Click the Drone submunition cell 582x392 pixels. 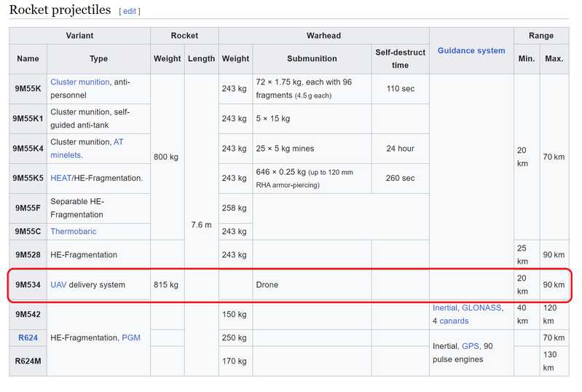tap(267, 285)
